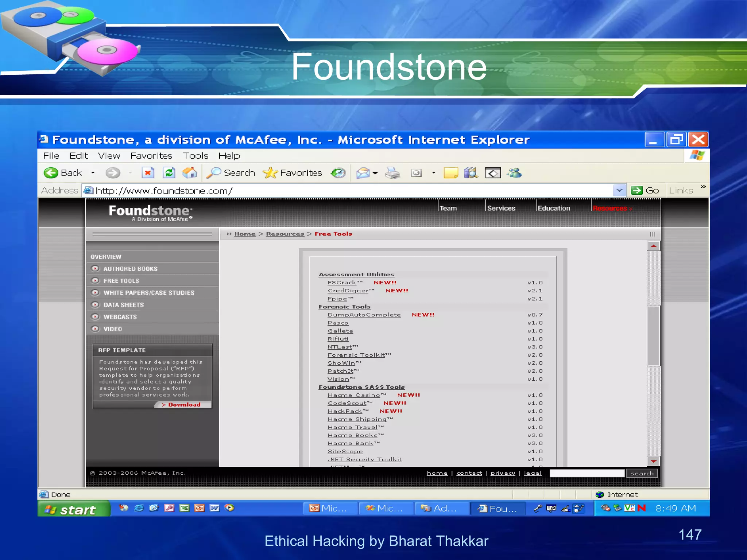Open the Mail toolbar icon
This screenshot has width=747, height=560.
tap(363, 172)
